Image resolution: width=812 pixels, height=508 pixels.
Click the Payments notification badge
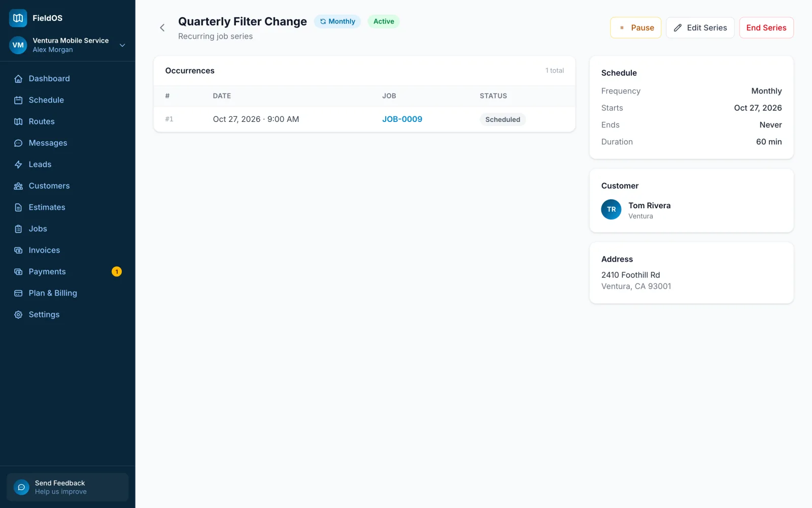[x=117, y=272]
